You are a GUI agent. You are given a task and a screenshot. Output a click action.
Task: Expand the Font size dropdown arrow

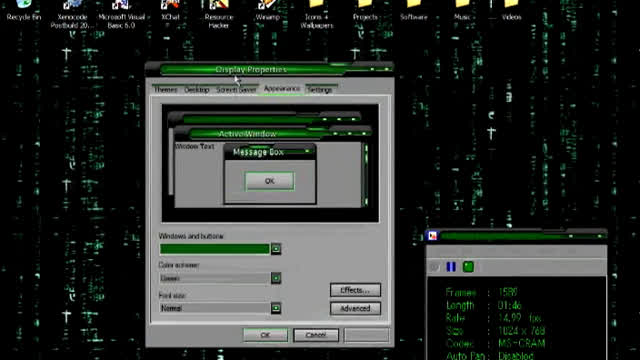pyautogui.click(x=276, y=308)
